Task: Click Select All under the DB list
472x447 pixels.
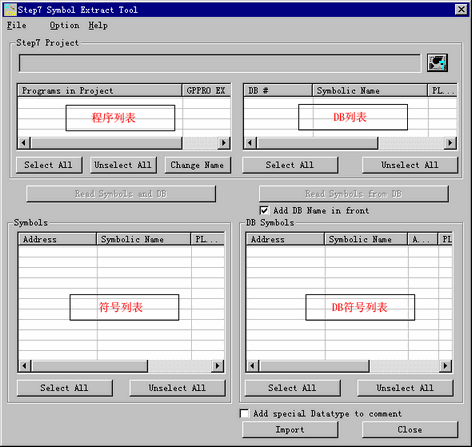Action: click(290, 165)
